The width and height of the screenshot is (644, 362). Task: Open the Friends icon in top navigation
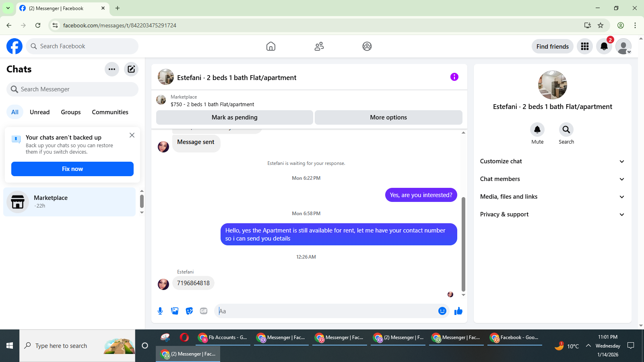click(319, 46)
